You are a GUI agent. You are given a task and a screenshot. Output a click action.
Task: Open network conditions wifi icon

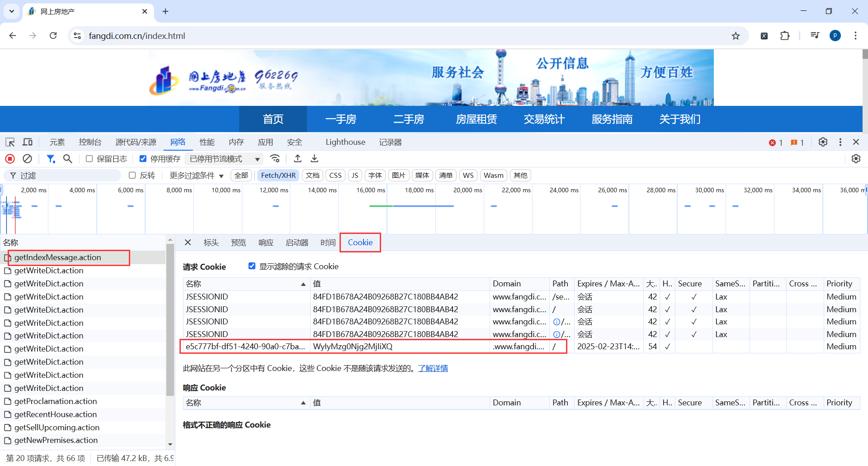275,159
